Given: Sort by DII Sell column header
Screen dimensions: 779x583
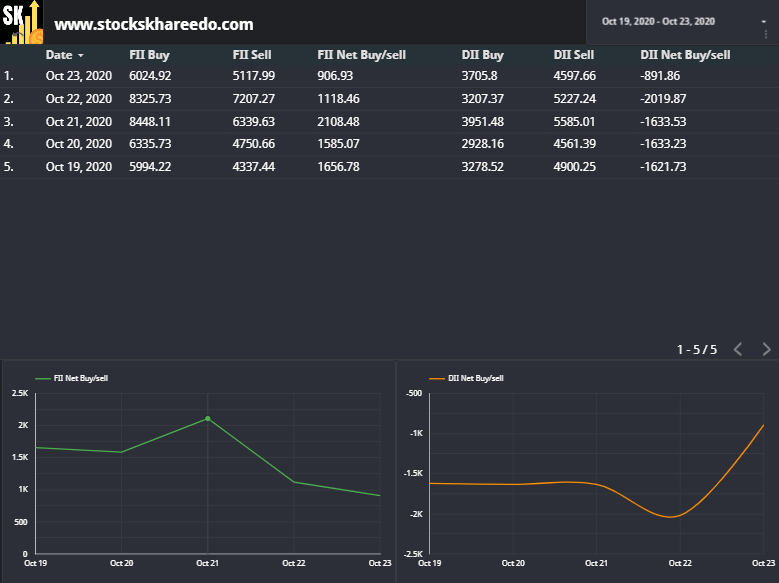Looking at the screenshot, I should coord(574,55).
